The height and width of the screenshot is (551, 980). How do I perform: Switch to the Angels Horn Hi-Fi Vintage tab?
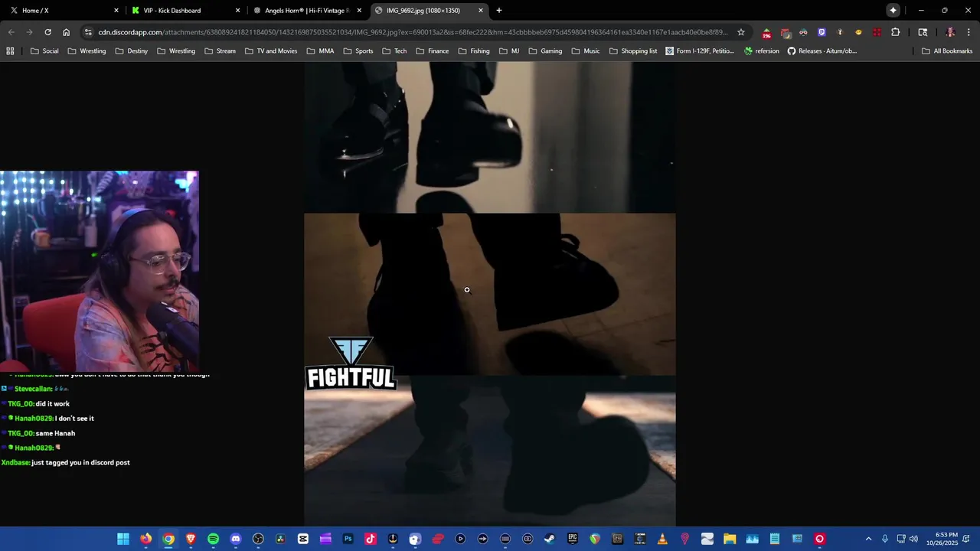(x=307, y=11)
